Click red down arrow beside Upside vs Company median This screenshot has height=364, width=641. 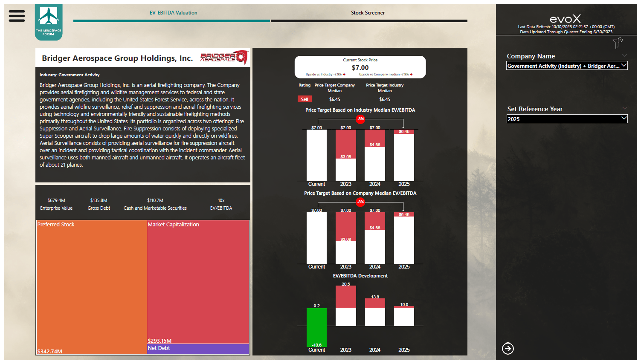coord(411,74)
